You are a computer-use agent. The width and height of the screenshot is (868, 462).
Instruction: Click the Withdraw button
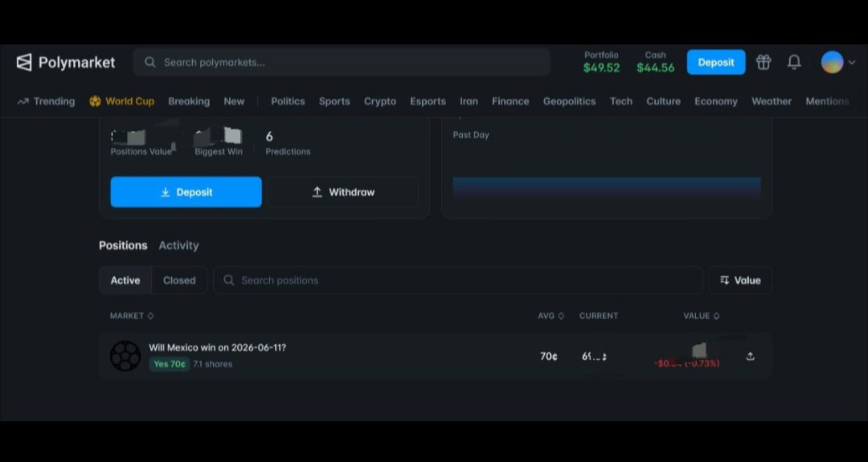343,192
